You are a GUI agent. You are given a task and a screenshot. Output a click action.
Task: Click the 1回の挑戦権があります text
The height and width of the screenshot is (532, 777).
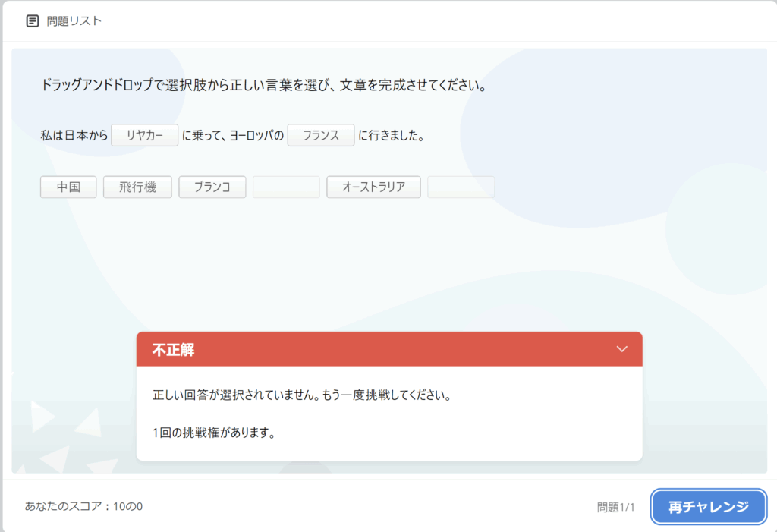pyautogui.click(x=213, y=433)
